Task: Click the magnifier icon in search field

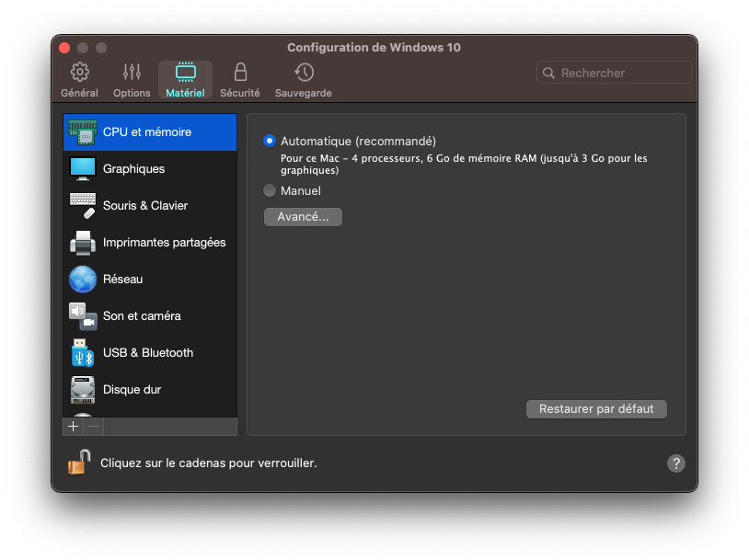Action: coord(548,73)
